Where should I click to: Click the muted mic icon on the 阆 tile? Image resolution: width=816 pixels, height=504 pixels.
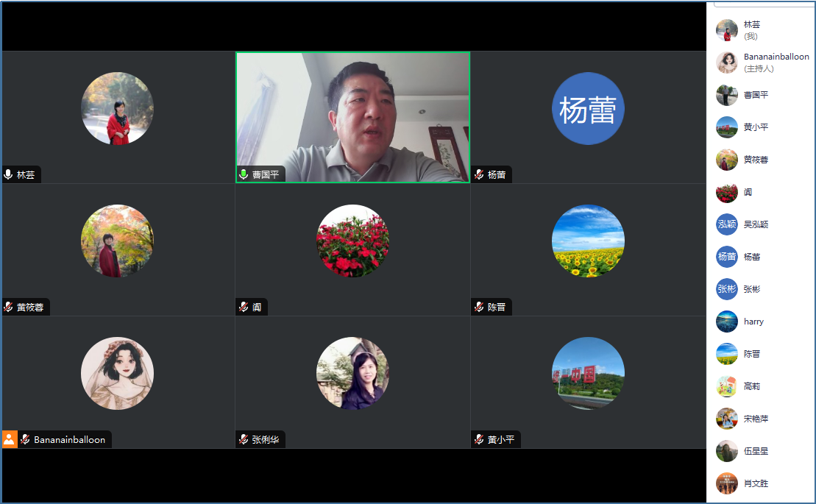click(x=244, y=307)
